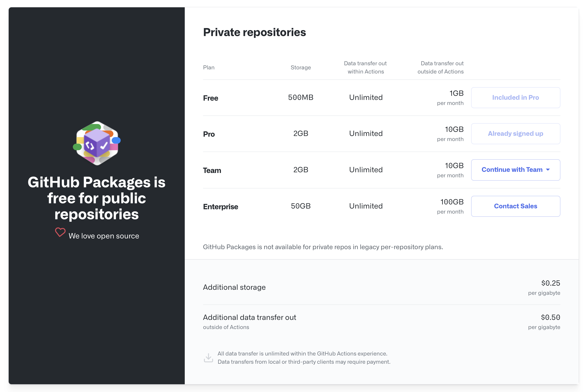Click the We love open source text
586x392 pixels.
[104, 236]
